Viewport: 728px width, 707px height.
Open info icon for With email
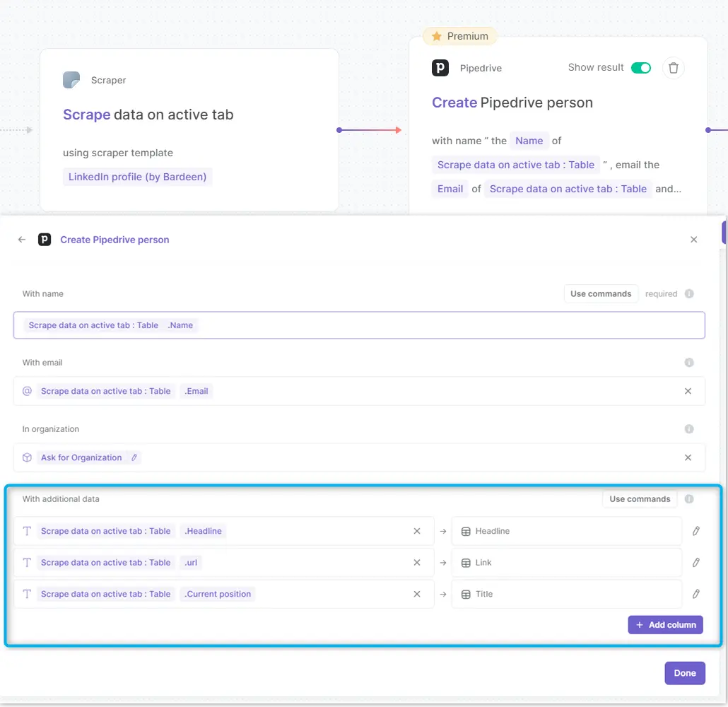click(689, 362)
